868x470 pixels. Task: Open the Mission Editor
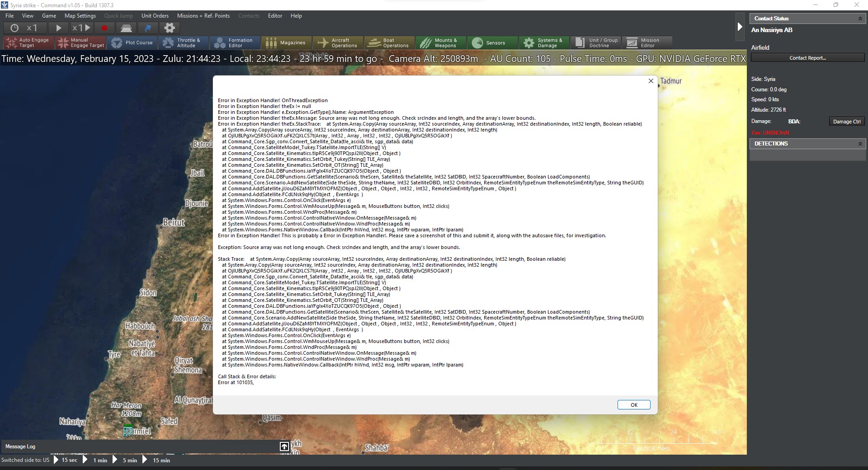647,43
